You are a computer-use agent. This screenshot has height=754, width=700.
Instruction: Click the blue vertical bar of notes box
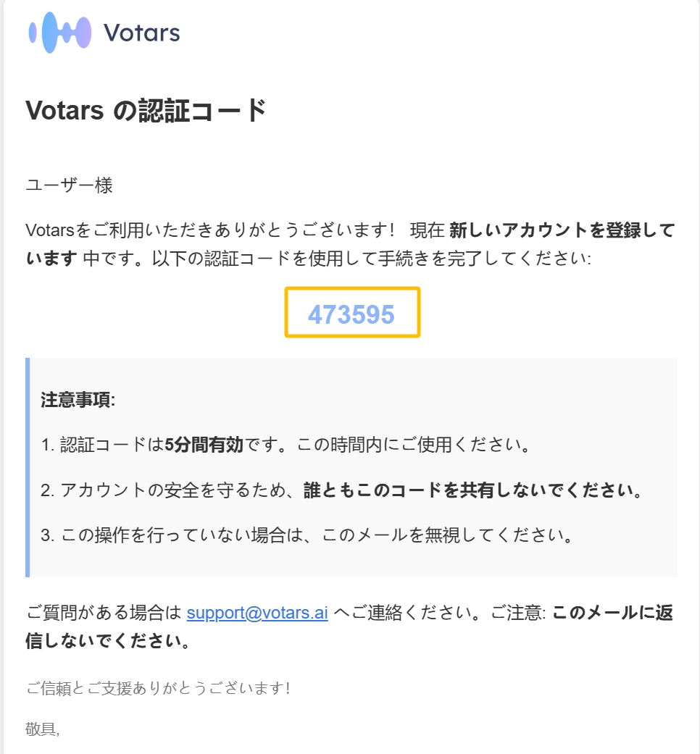pos(28,467)
